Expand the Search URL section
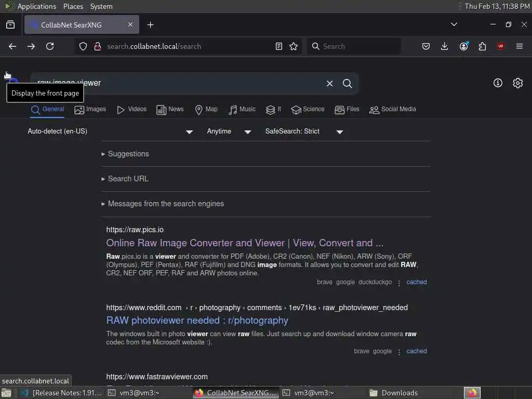 click(125, 179)
